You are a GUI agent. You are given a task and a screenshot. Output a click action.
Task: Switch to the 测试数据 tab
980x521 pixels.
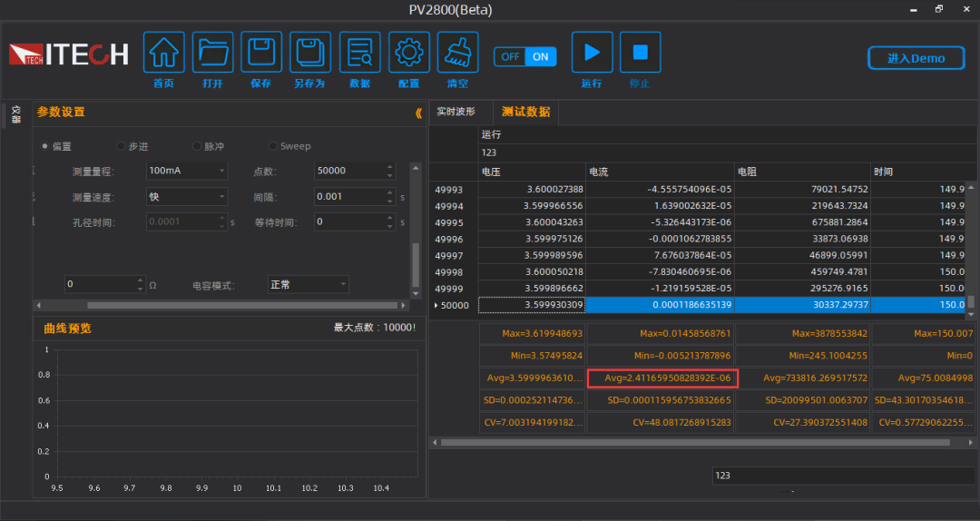(x=525, y=112)
